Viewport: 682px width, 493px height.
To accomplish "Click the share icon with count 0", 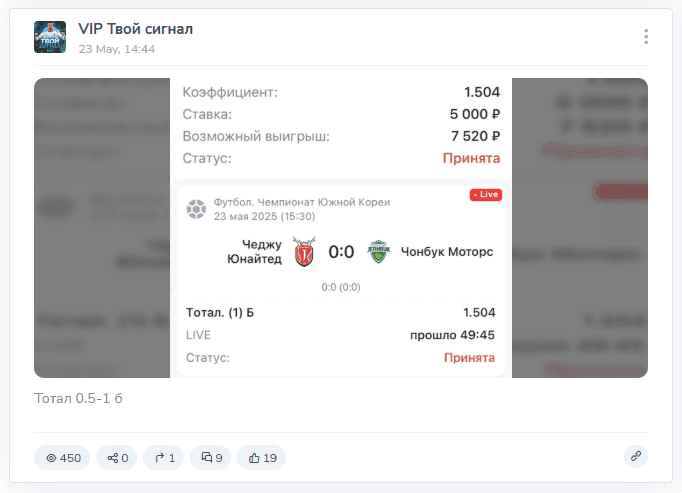I will click(x=117, y=458).
